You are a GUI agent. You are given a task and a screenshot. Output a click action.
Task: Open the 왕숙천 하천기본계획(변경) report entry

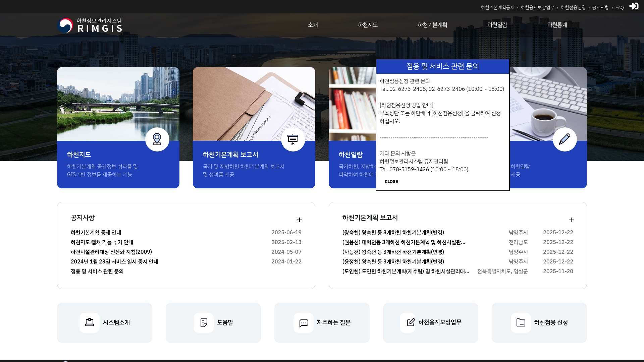(x=392, y=232)
